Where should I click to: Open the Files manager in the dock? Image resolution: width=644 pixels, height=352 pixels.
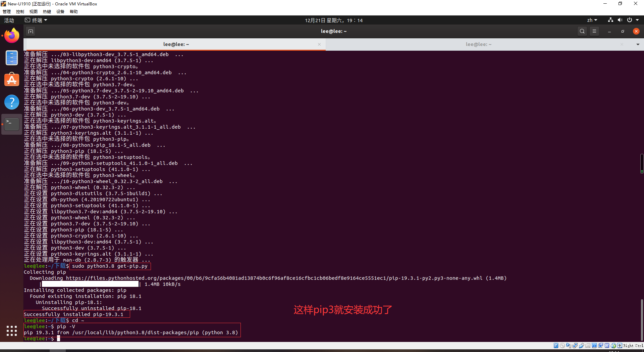pos(12,58)
